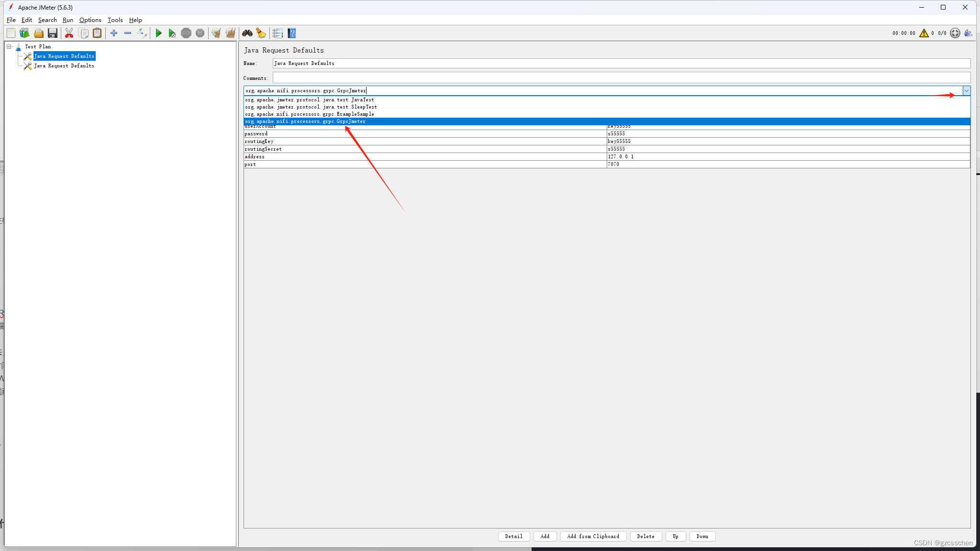Screen dimensions: 980x551
Task: Click the scissors Cut icon
Action: (69, 33)
